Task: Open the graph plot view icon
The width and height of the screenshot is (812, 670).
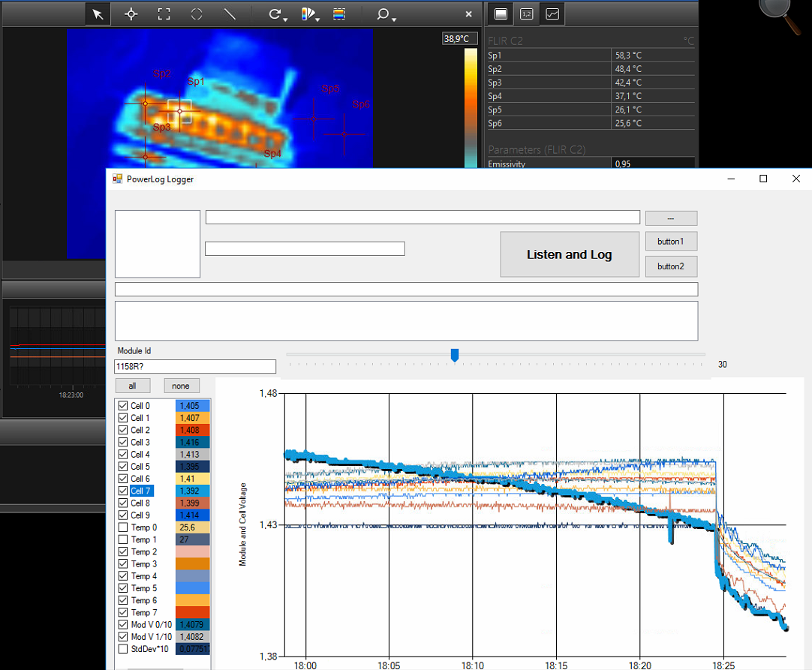Action: click(x=552, y=14)
